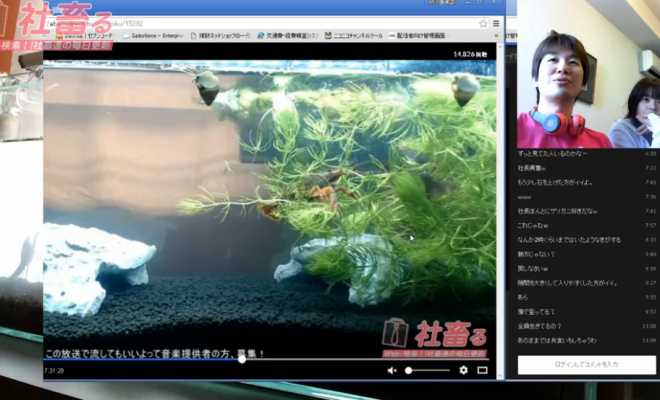Screen dimensions: 660x400
Task: Bookmark this page with the star icon
Action: (482, 22)
